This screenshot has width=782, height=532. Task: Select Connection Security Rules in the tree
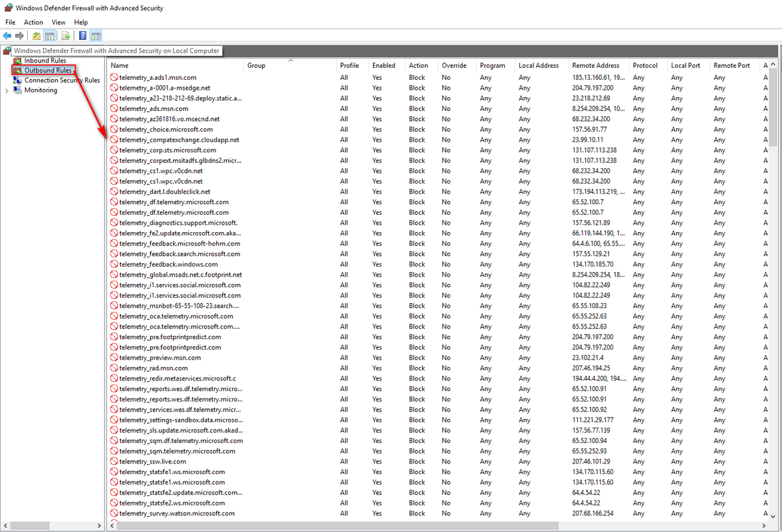63,80
